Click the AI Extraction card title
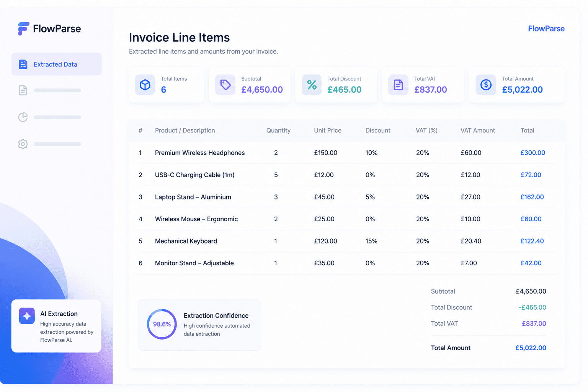 (59, 314)
